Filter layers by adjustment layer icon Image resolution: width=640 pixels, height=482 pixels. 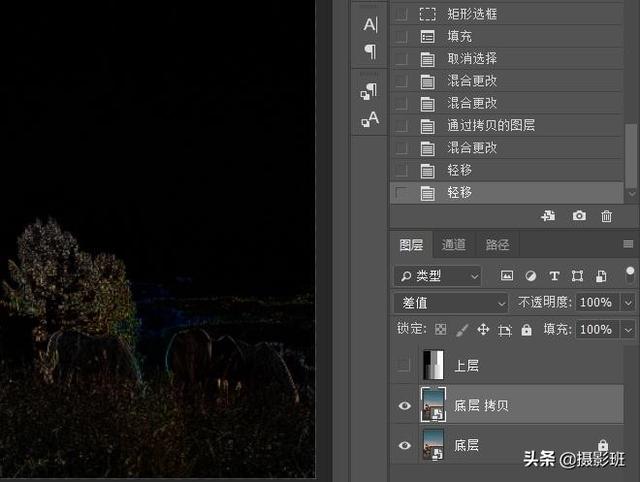531,276
